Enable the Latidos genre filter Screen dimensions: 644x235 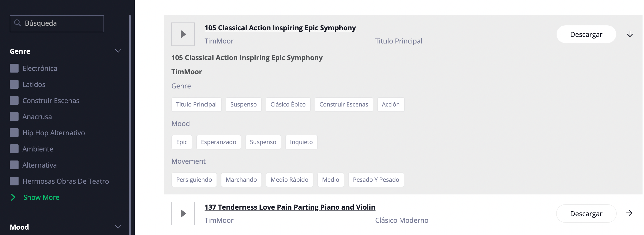click(x=14, y=84)
